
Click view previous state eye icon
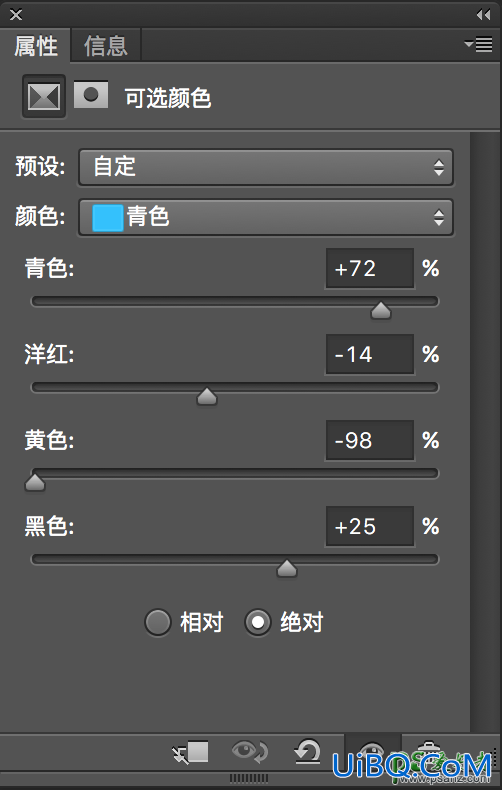[x=250, y=752]
